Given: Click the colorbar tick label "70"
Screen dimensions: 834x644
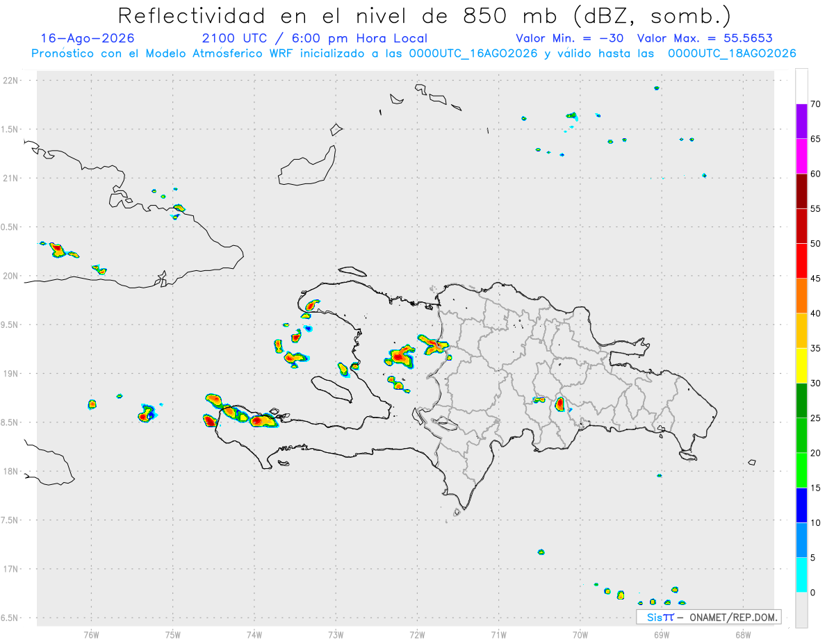Looking at the screenshot, I should (815, 104).
